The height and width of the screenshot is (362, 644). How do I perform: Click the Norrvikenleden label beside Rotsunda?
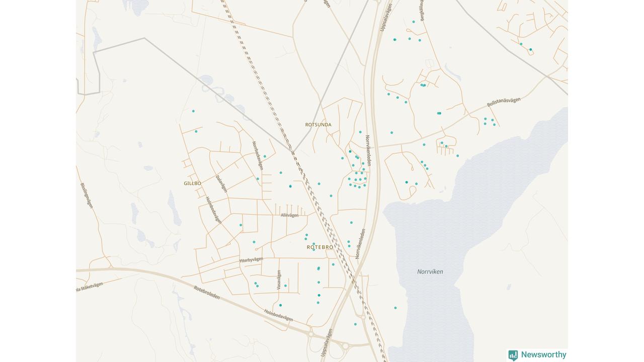[368, 150]
